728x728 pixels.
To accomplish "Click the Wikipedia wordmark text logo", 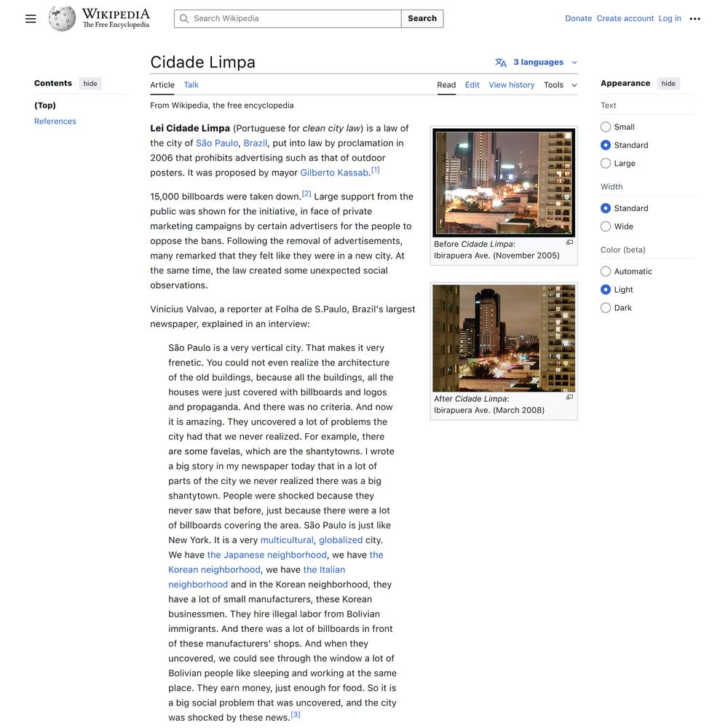I will [x=116, y=18].
